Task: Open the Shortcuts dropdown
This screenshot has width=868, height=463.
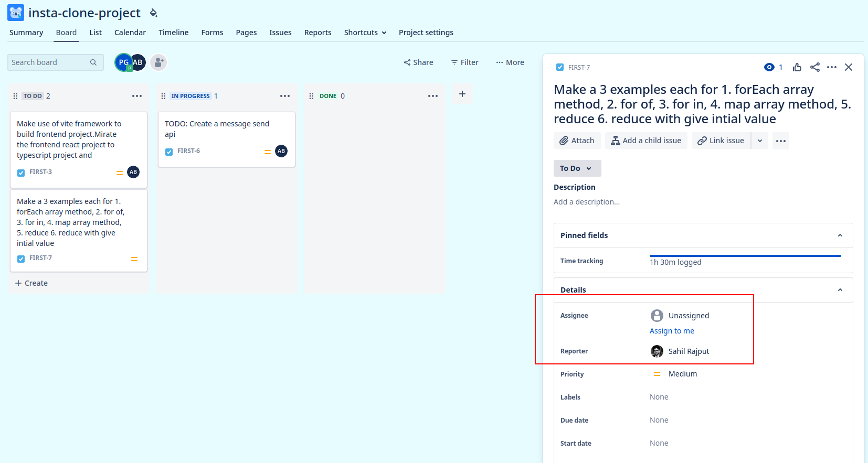Action: tap(365, 33)
